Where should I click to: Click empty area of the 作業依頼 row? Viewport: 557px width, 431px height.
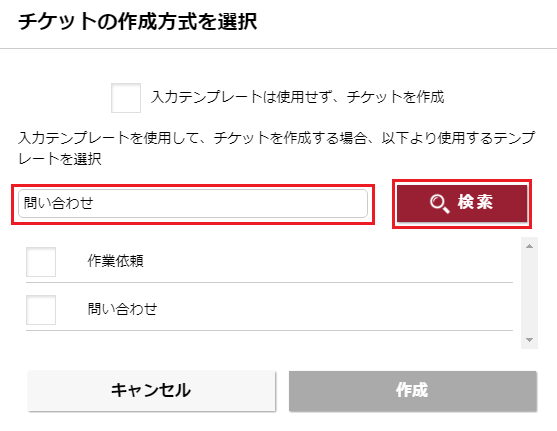(x=327, y=262)
